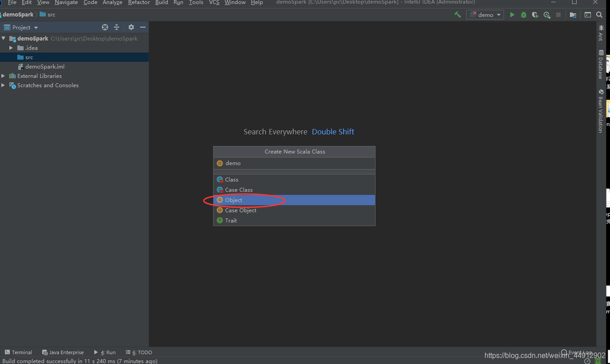Open the 6: TODO tool window
Screen dimensions: 610x364
[x=139, y=352]
